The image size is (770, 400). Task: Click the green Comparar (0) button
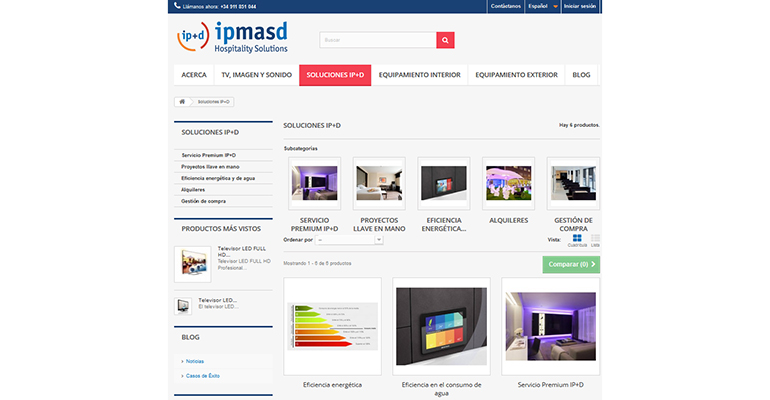[x=571, y=265]
